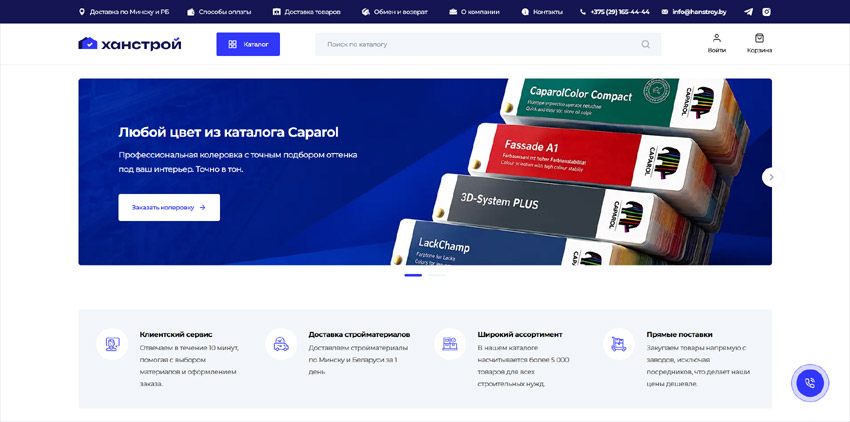The image size is (850, 422).
Task: Select the second slider pagination dot
Action: (x=437, y=276)
